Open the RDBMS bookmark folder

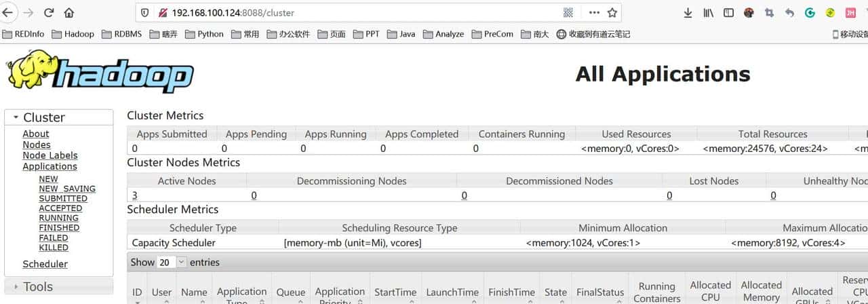click(121, 34)
